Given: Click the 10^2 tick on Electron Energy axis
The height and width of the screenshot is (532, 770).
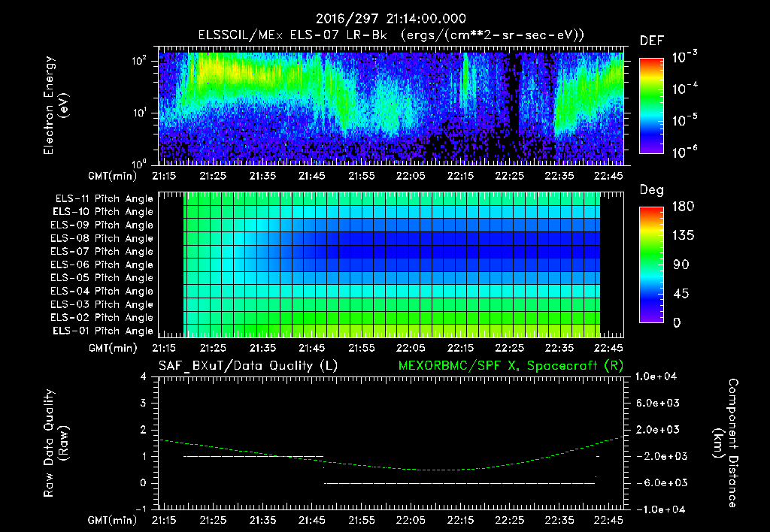Looking at the screenshot, I should (x=139, y=61).
